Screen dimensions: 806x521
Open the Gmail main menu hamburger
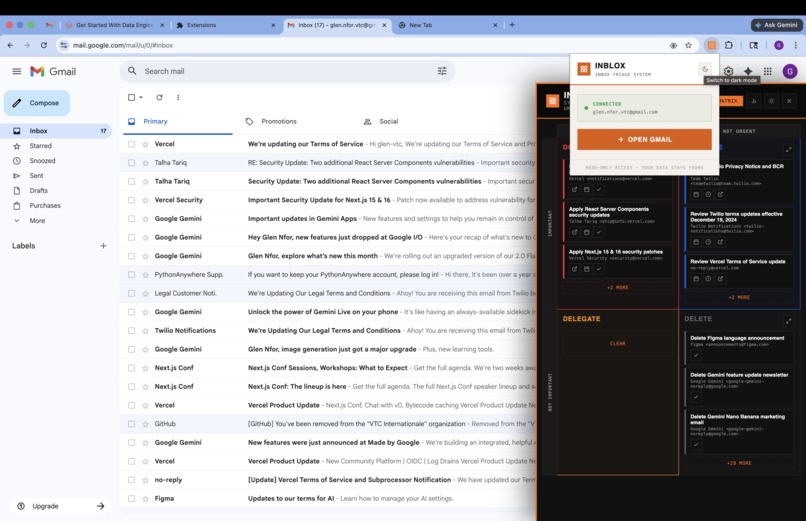tap(16, 71)
